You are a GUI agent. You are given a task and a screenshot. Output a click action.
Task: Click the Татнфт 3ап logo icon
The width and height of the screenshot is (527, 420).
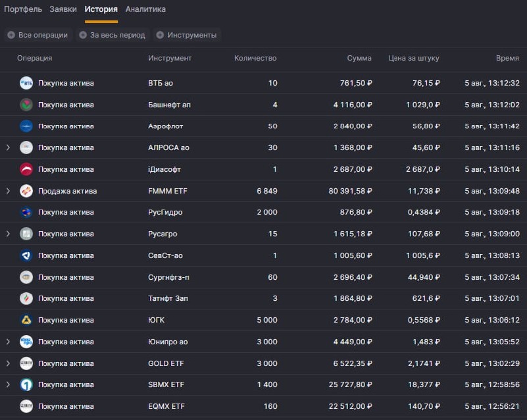point(26,298)
